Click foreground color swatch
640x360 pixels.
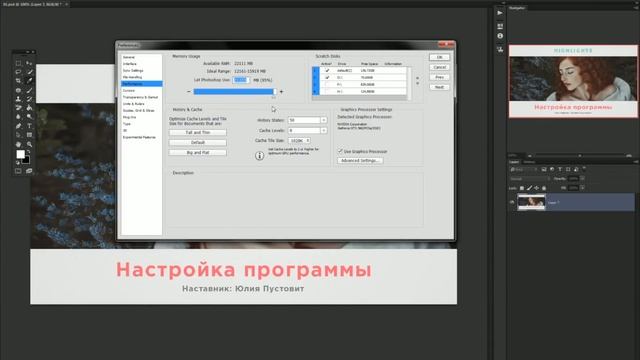[20, 154]
